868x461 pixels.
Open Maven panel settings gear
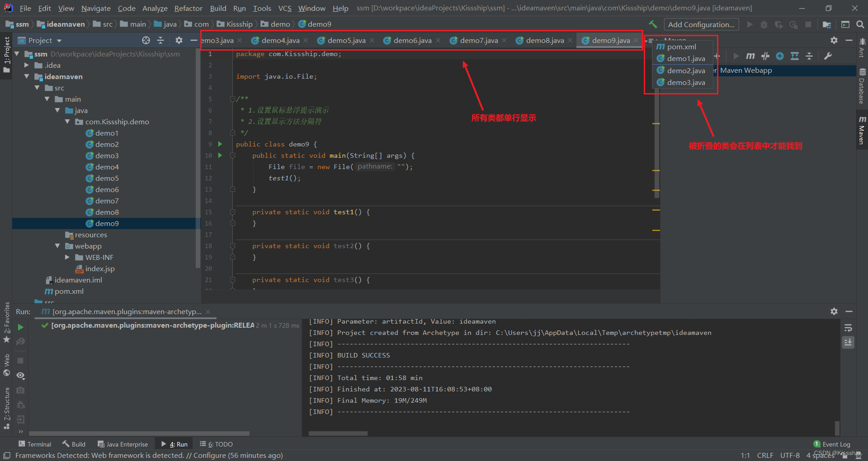(x=834, y=40)
